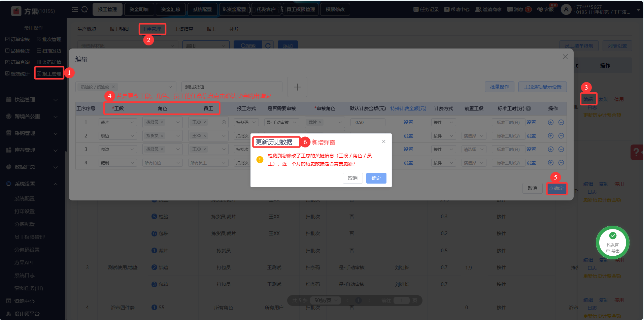Add a row after 锁边 row 2
The height and width of the screenshot is (320, 644).
click(x=551, y=136)
